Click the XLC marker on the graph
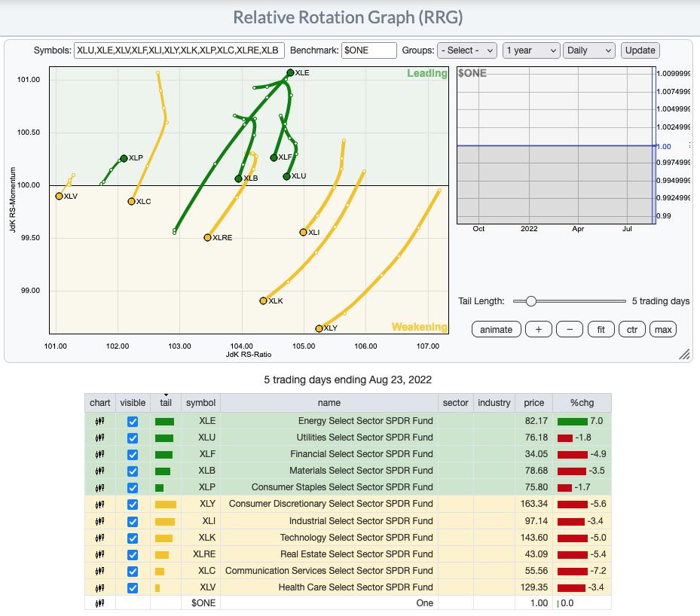700x616 pixels. point(131,202)
